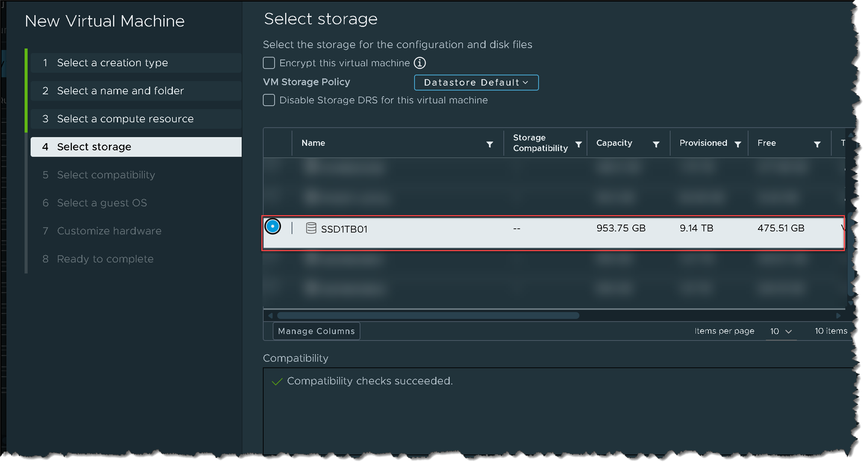This screenshot has width=868, height=467.
Task: Select the SSD1TB01 radio button
Action: [273, 226]
